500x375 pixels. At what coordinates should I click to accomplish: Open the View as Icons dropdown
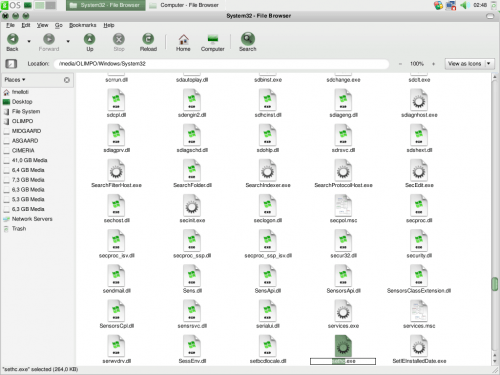click(469, 64)
